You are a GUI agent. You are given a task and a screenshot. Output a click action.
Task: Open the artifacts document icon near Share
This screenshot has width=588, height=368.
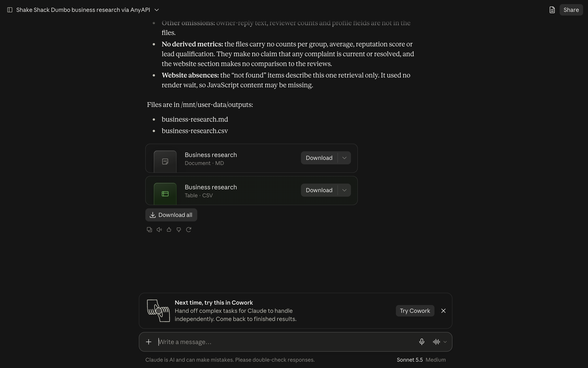pos(552,10)
